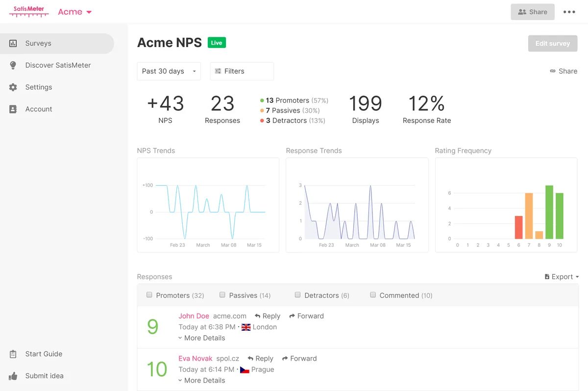Image resolution: width=588 pixels, height=391 pixels.
Task: Forward Eva Novak's response
Action: (300, 359)
